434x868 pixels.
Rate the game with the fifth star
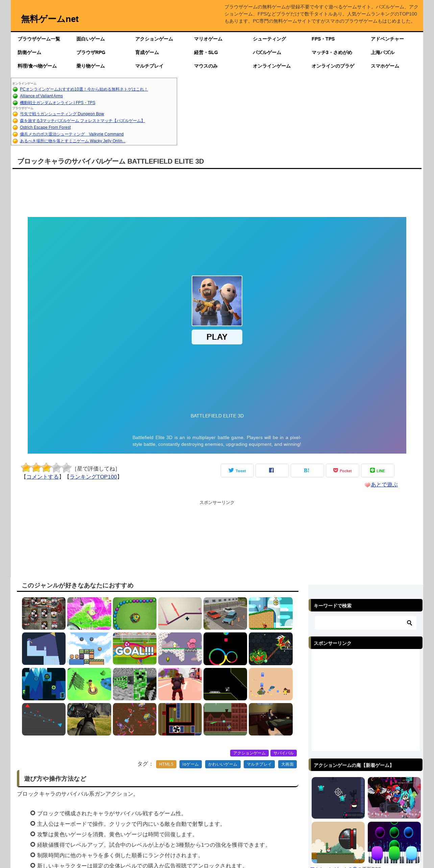[x=67, y=468]
